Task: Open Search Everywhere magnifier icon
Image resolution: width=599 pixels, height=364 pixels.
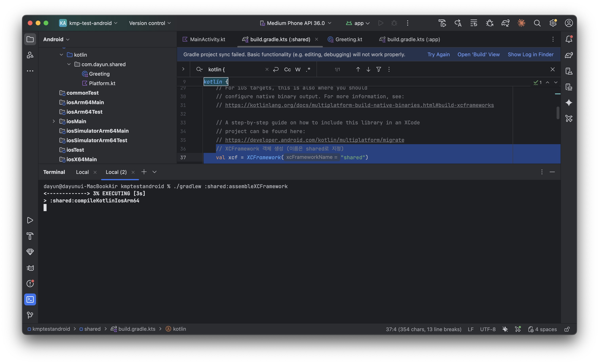Action: 537,23
